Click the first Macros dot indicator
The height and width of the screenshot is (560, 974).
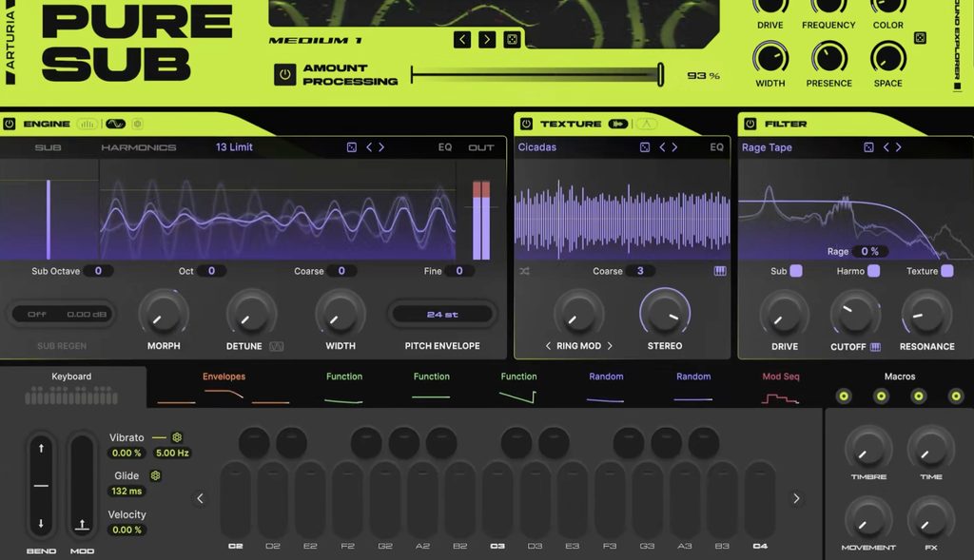[844, 396]
